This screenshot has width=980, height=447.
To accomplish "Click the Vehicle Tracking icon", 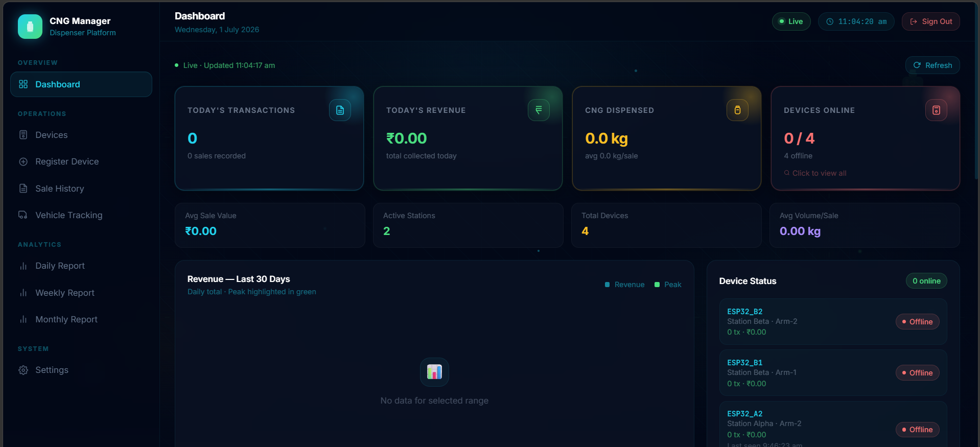I will (x=24, y=215).
